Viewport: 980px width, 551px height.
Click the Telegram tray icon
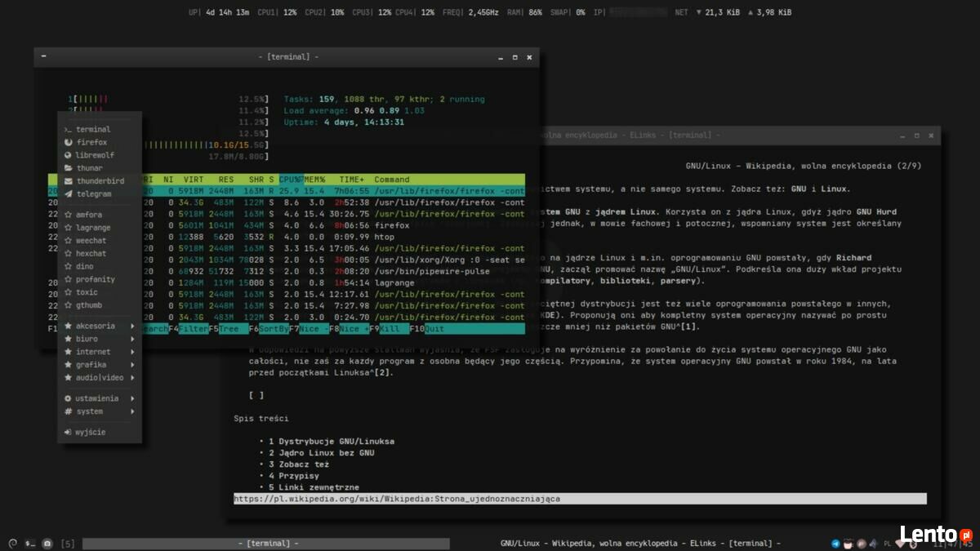coord(835,543)
